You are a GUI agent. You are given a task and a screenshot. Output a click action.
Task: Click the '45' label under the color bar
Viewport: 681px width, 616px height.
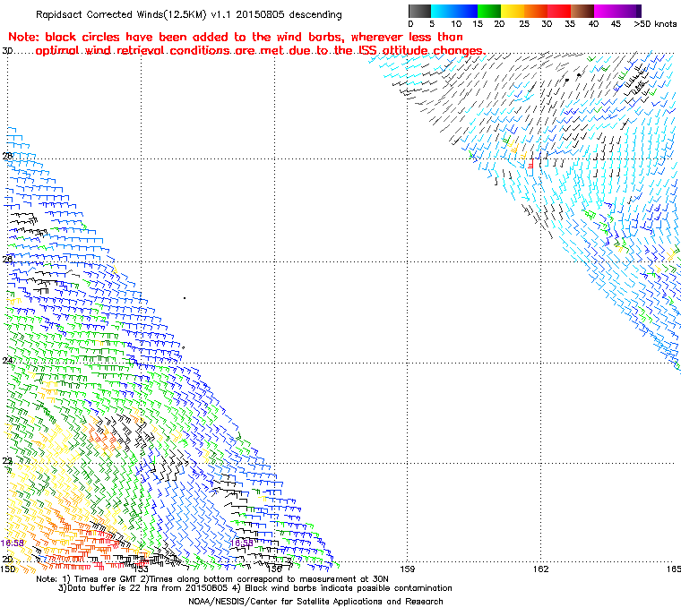[616, 24]
